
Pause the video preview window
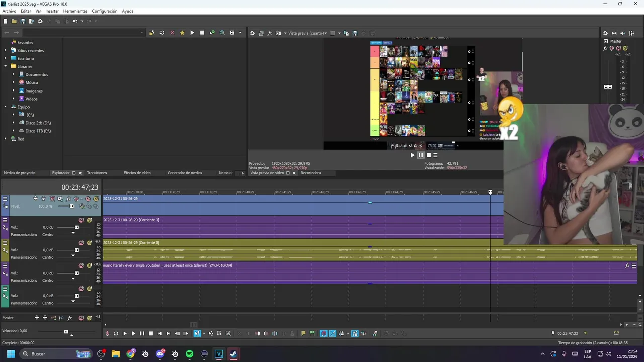[x=421, y=155]
